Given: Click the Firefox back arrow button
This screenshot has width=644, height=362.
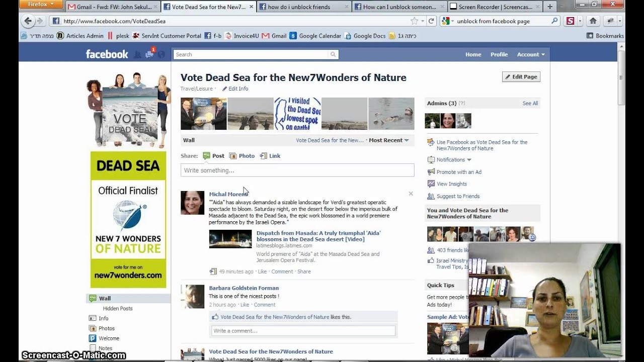Looking at the screenshot, I should click(28, 21).
